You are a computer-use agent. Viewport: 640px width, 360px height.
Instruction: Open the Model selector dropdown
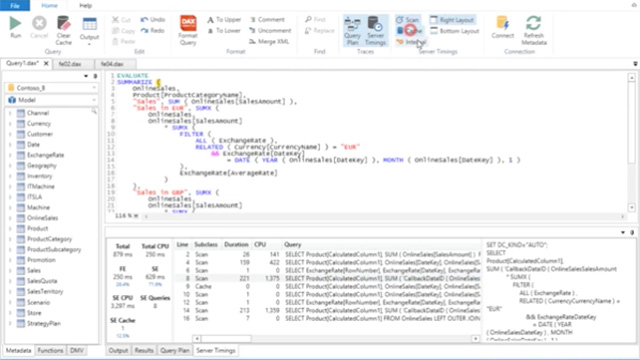(51, 100)
